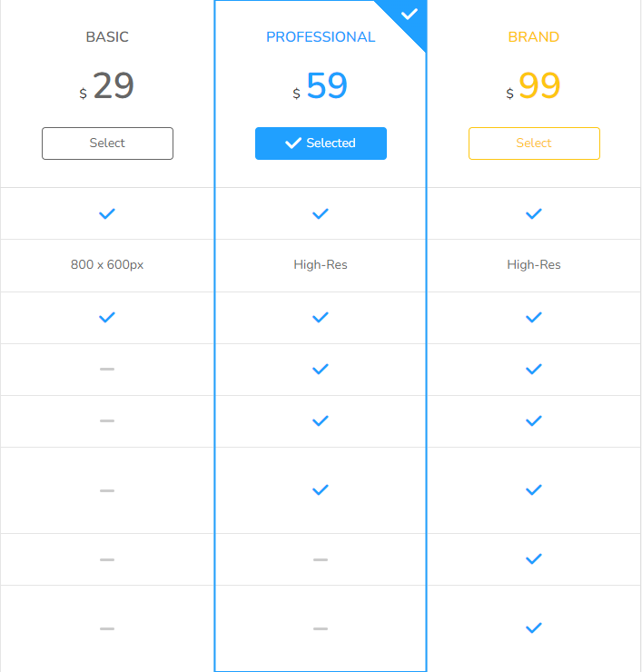Choose the Brand plan Select button
This screenshot has height=672, width=642.
(x=534, y=143)
